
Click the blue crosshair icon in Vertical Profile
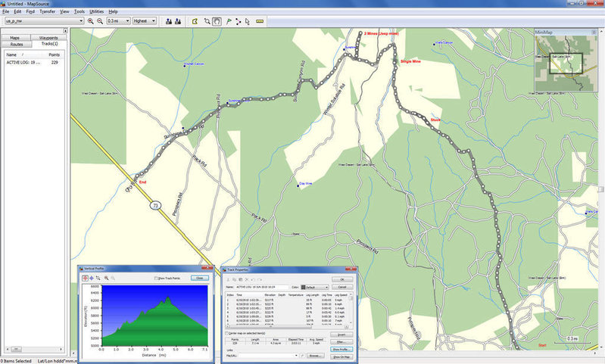(92, 278)
